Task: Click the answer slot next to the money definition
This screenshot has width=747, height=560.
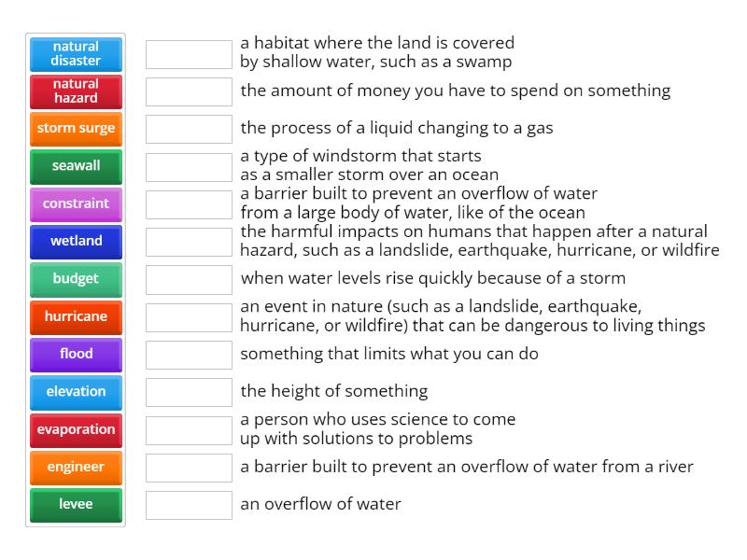Action: point(189,91)
